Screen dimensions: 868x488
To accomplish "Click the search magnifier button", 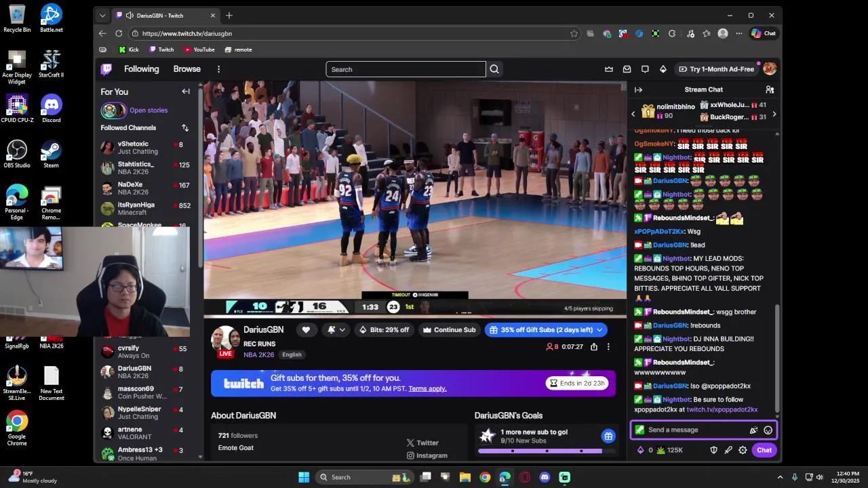I will 494,69.
